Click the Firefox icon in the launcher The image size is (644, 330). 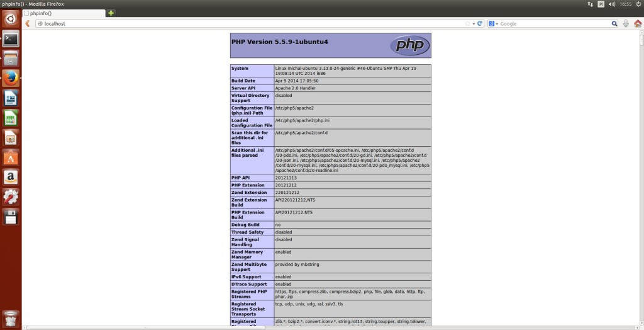(11, 78)
